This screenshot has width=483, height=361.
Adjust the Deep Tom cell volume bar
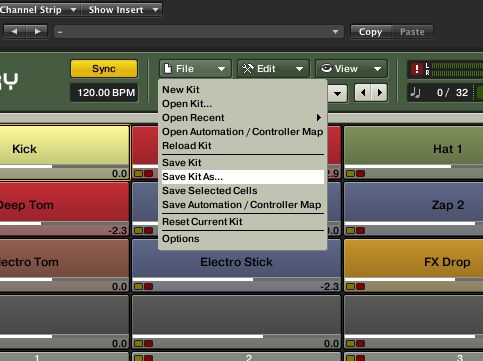[x=64, y=223]
